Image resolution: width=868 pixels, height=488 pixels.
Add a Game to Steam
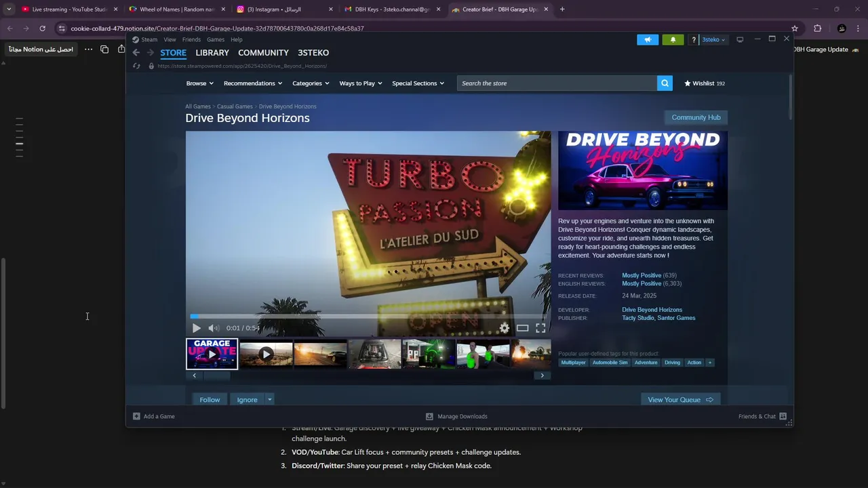coord(154,416)
